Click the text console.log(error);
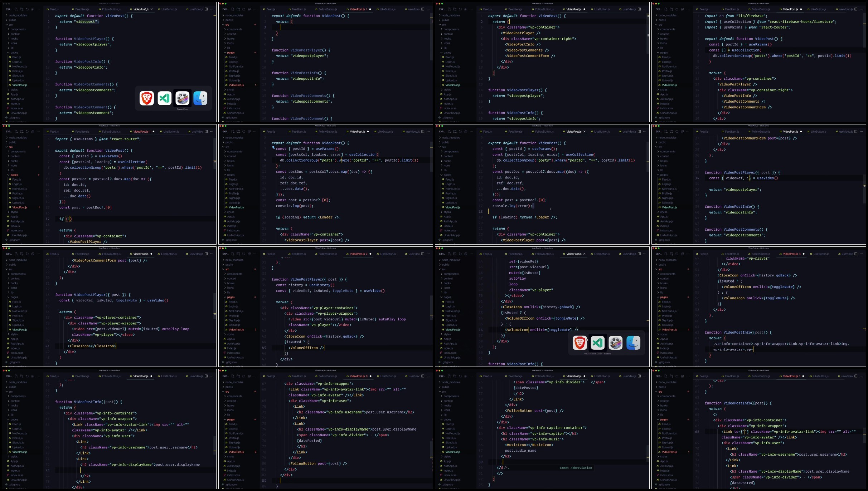Image resolution: width=868 pixels, height=491 pixels. click(x=512, y=206)
